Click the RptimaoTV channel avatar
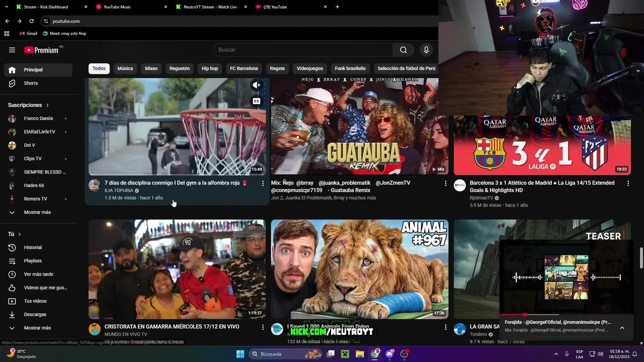 [x=460, y=185]
